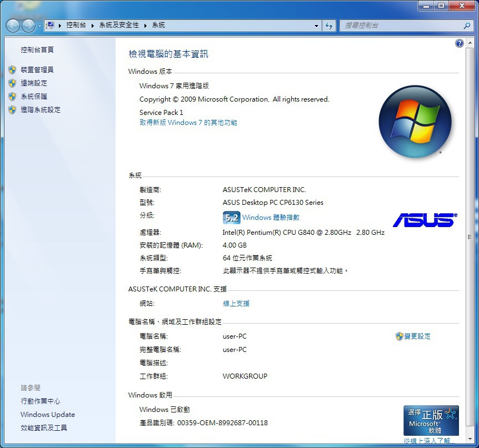Image resolution: width=479 pixels, height=448 pixels.
Task: Click ASUS Desktop PC CP6130 Series text
Action: (x=273, y=203)
